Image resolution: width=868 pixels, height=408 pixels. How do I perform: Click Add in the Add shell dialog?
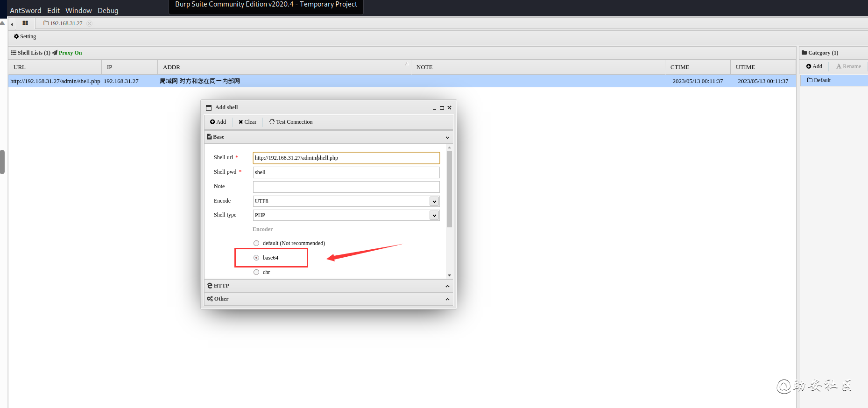click(218, 122)
